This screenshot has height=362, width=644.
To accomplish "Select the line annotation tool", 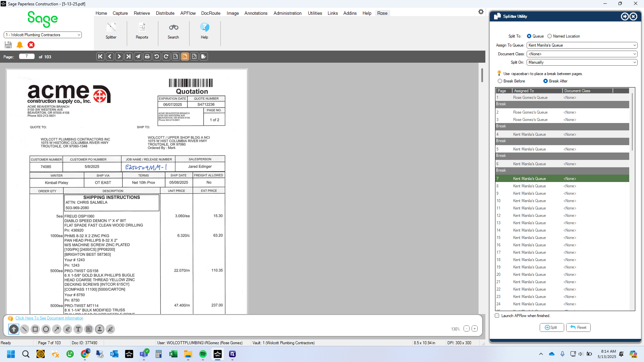I will click(24, 329).
